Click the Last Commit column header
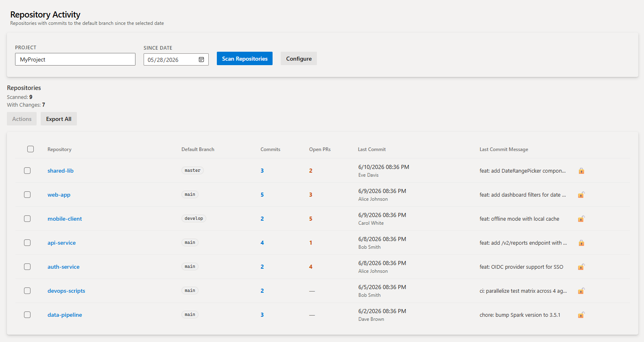Screen dimensions: 644x342 (372, 149)
